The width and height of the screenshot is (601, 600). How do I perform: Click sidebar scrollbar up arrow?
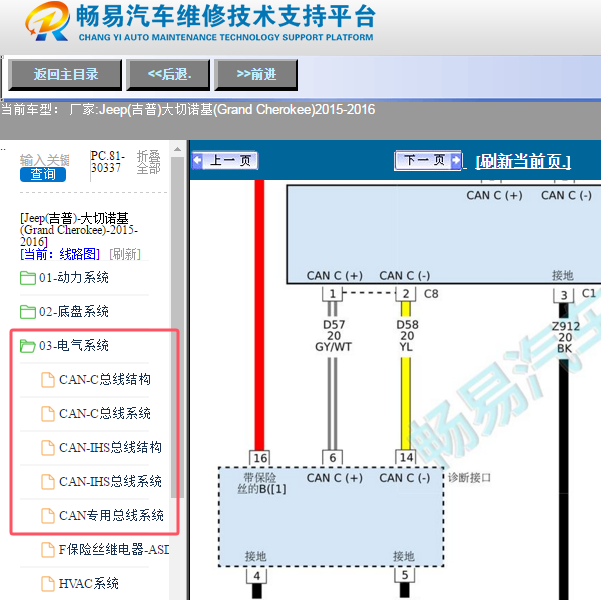(177, 150)
